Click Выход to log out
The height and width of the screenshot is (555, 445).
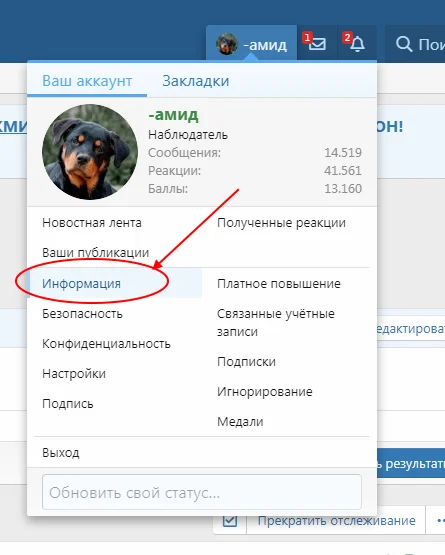point(61,453)
